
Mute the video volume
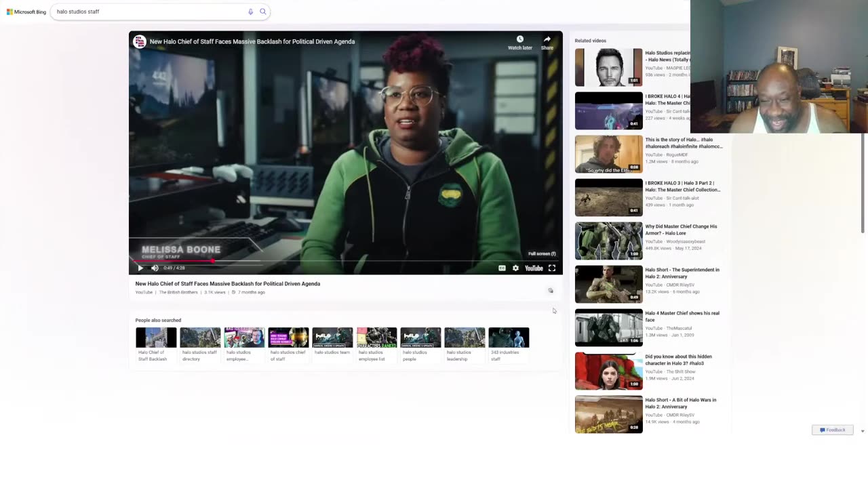coord(155,268)
